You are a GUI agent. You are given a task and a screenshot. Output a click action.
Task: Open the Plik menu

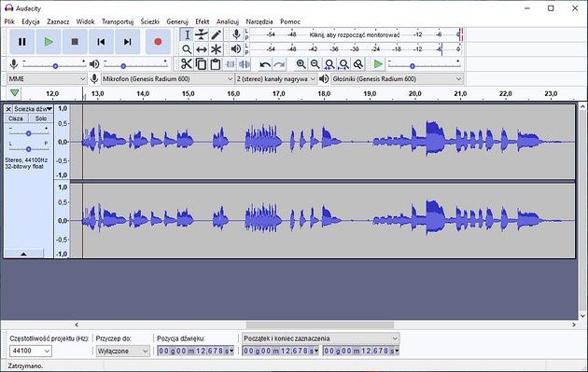click(x=9, y=21)
